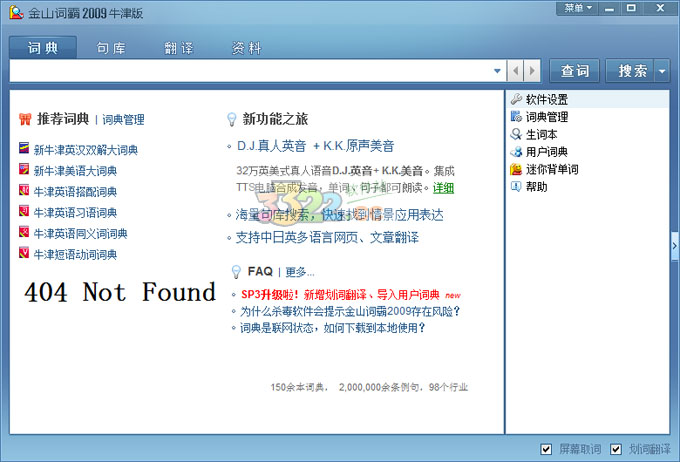The image size is (680, 462).
Task: Open 新牛津美语大词典 dictionary link
Action: [75, 171]
